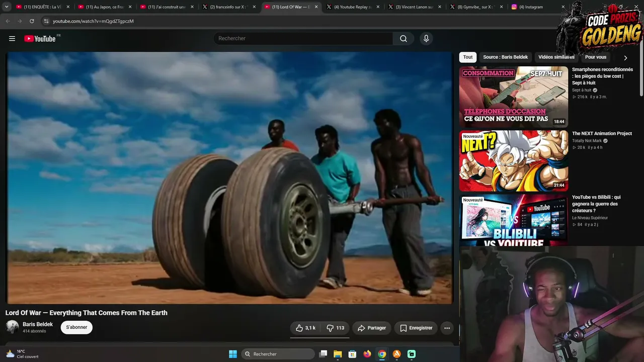The height and width of the screenshot is (362, 644).
Task: Subscribe with the S'abonner button
Action: click(76, 327)
